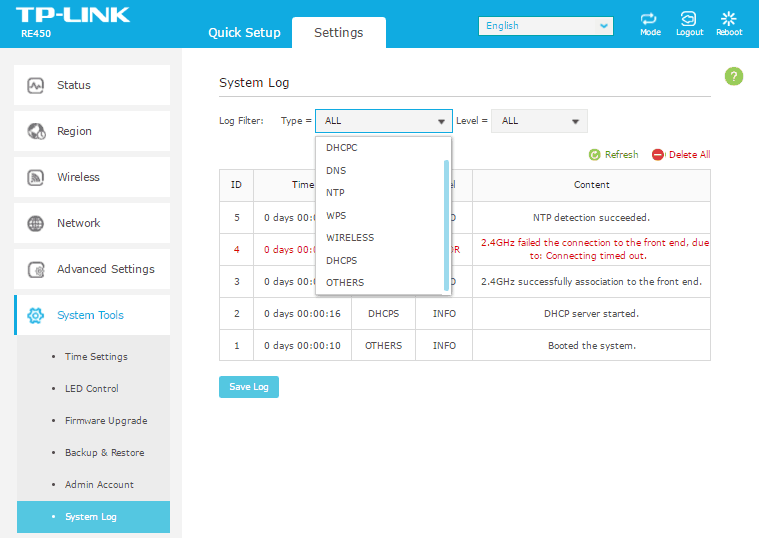Open the green help question mark
Viewport: 759px width, 538px height.
(734, 77)
